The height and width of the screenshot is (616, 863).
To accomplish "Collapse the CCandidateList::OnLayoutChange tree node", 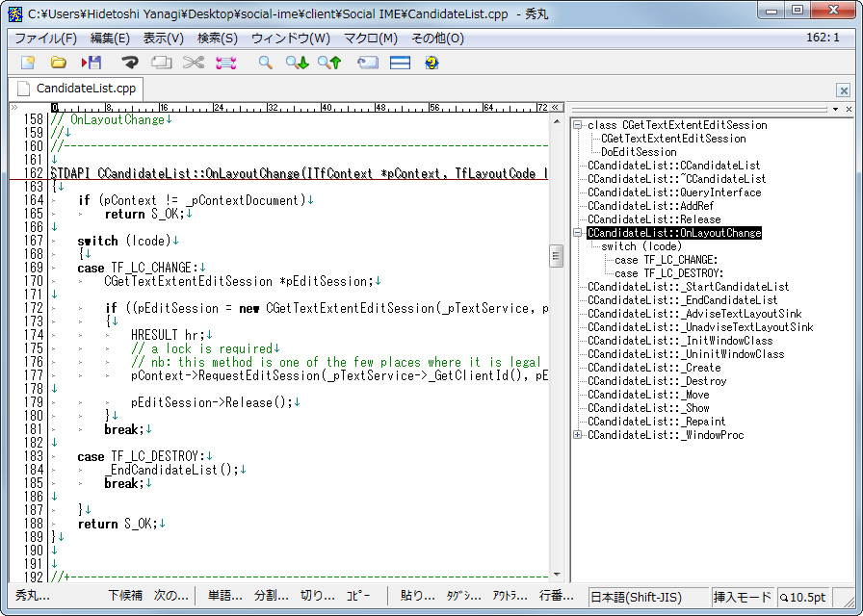I will tap(577, 233).
